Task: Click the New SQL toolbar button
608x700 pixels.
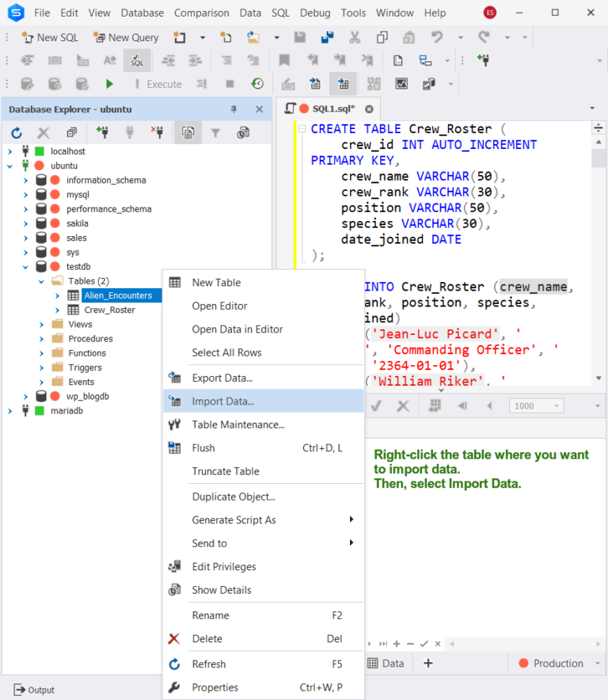Action: (x=50, y=37)
